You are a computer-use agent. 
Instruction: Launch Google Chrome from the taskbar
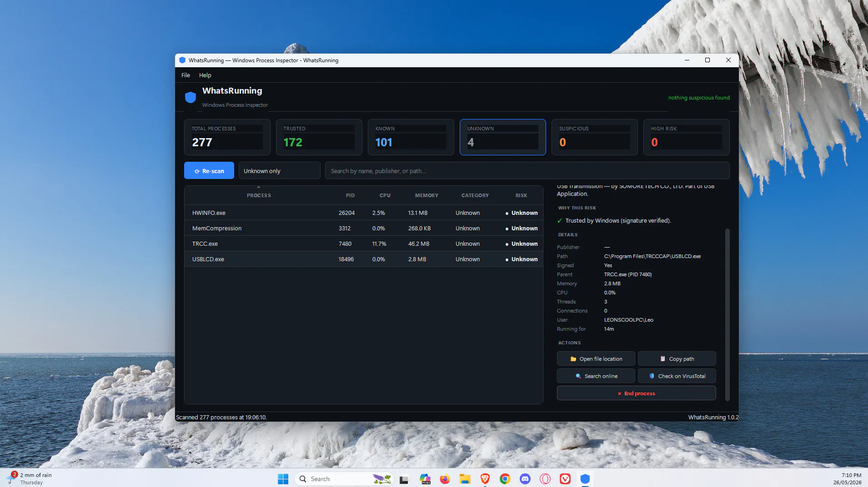tap(505, 479)
